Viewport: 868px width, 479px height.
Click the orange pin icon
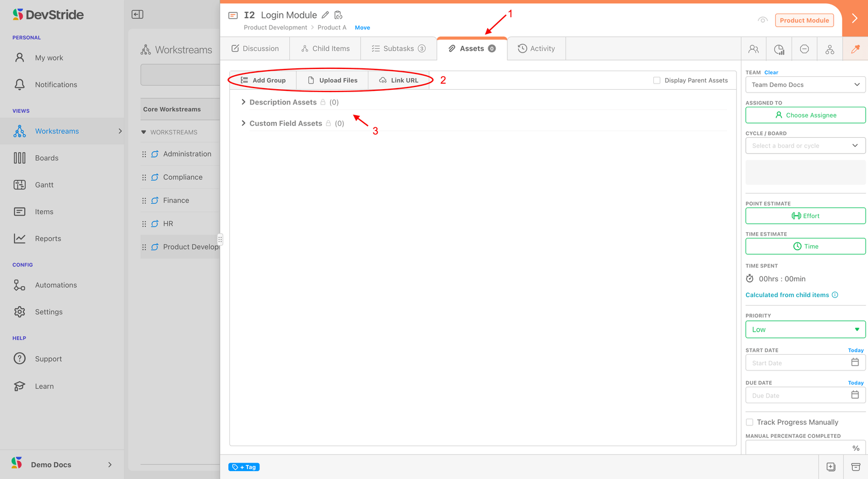tap(855, 49)
